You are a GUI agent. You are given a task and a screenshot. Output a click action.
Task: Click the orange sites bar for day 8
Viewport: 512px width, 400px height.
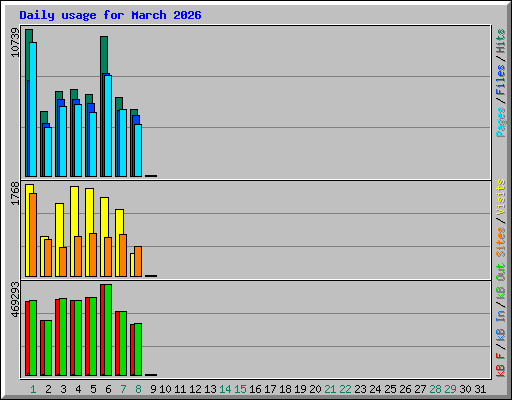click(x=138, y=262)
